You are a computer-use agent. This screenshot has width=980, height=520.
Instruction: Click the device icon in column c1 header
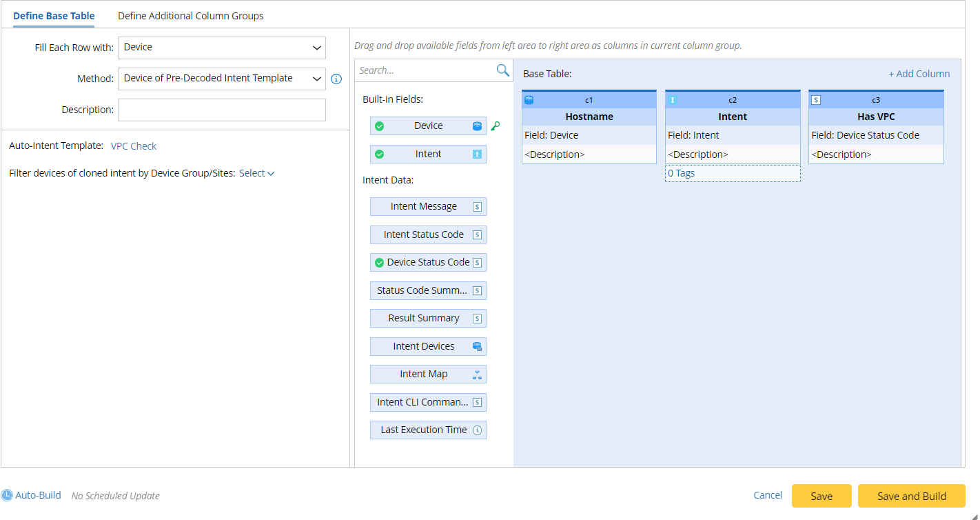(529, 100)
